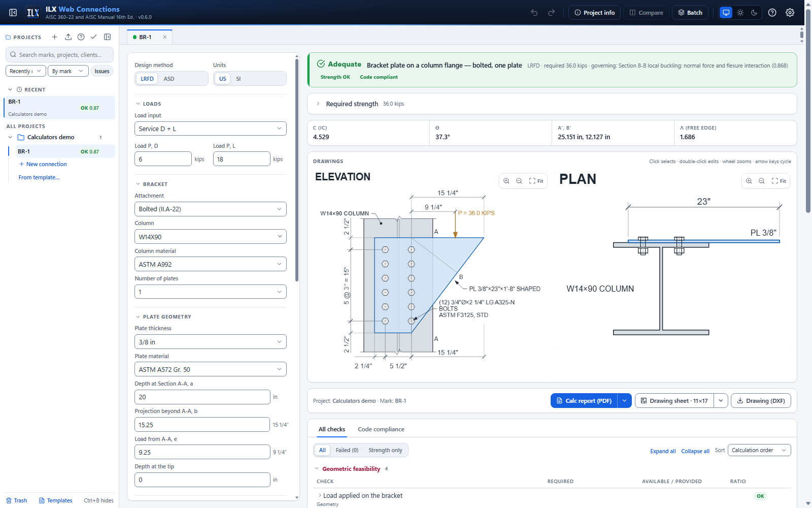Open Plate thickness 3/8 in dropdown
Viewport: 812px width, 508px height.
[211, 342]
